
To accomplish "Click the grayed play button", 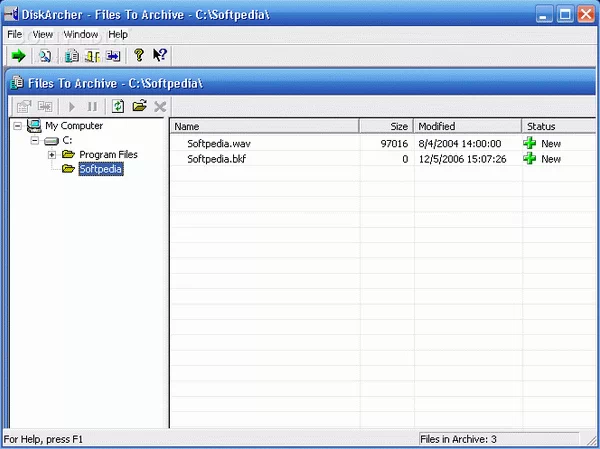I will (72, 106).
